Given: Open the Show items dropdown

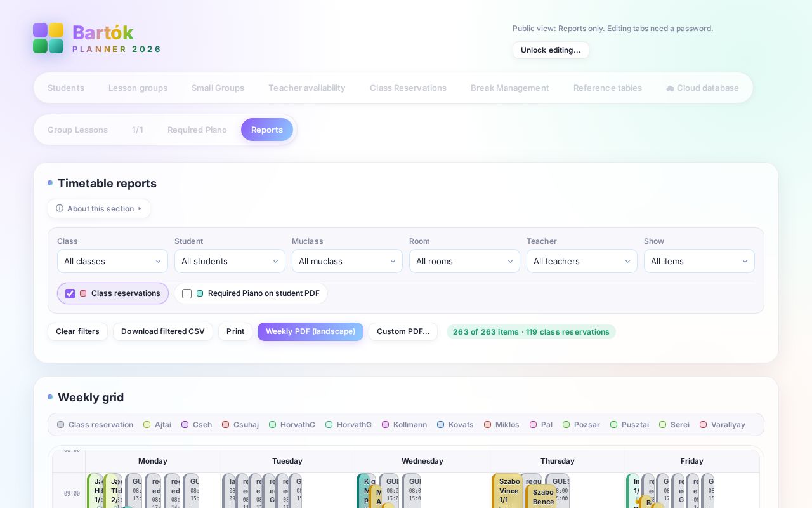Looking at the screenshot, I should coord(699,261).
